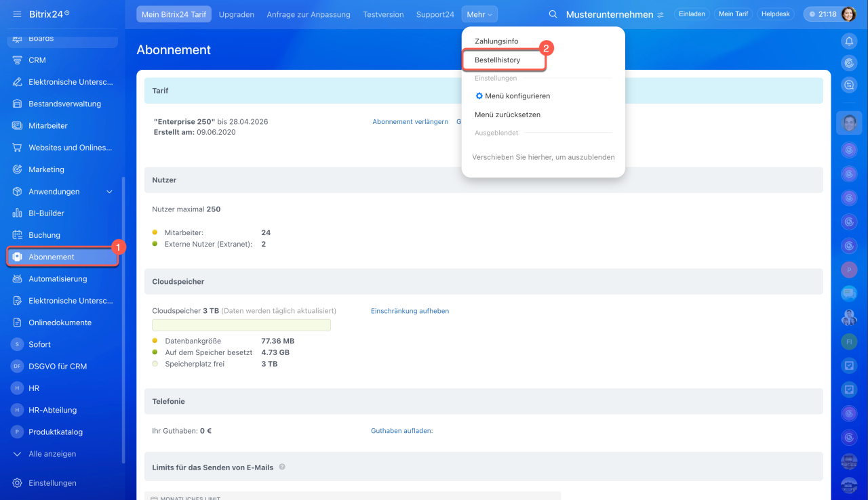The width and height of the screenshot is (868, 500).
Task: Choose Zahlungsinfo in the dropdown menu
Action: (x=496, y=41)
